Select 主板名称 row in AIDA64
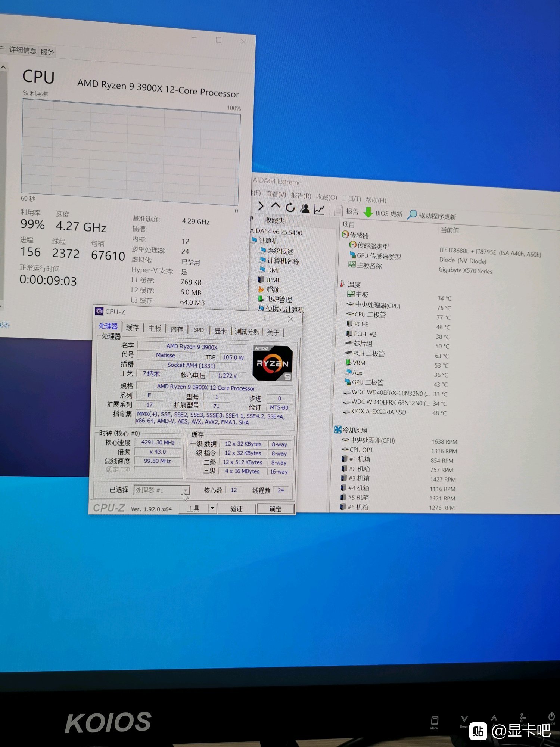The image size is (560, 747). (365, 265)
